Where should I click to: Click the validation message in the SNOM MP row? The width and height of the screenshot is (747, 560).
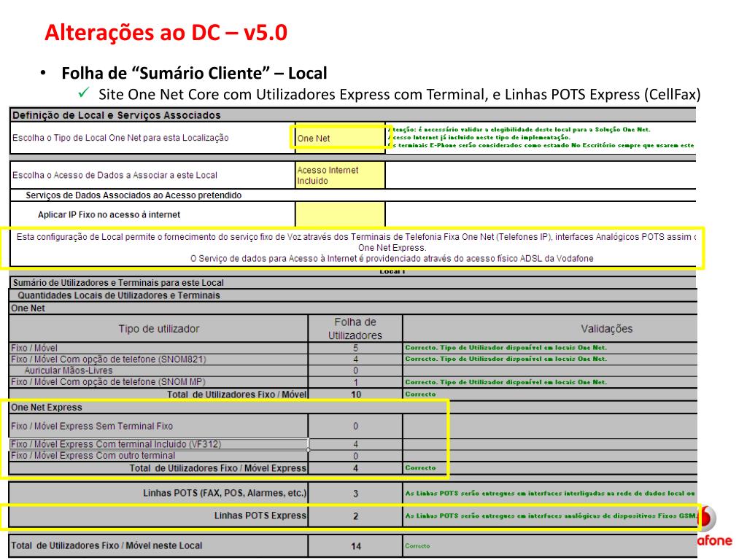click(506, 382)
